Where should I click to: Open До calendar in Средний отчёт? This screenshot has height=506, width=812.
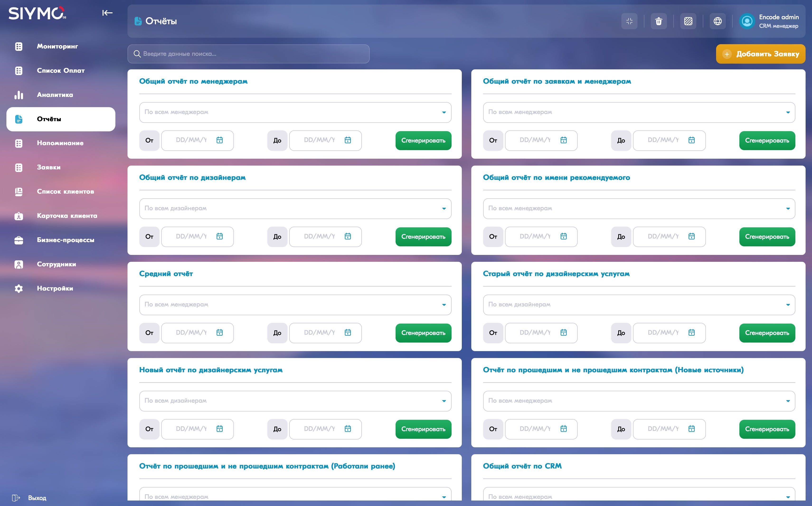click(x=348, y=332)
